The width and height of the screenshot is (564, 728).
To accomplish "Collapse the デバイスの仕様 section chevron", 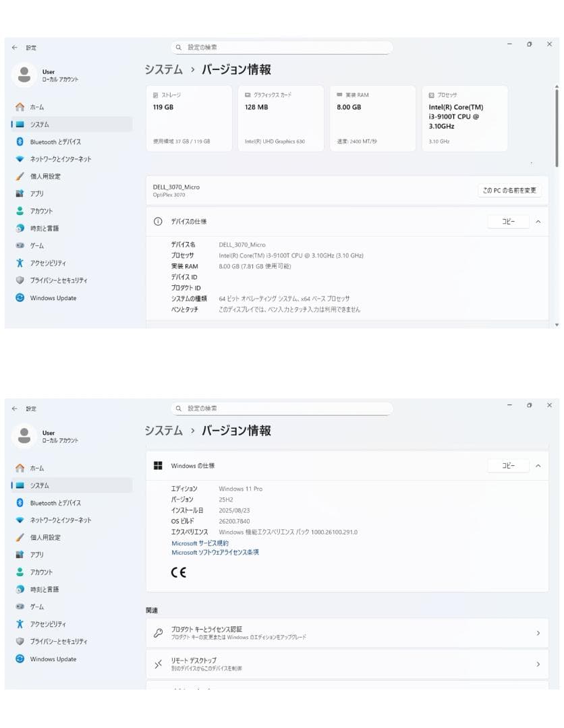I will (538, 222).
